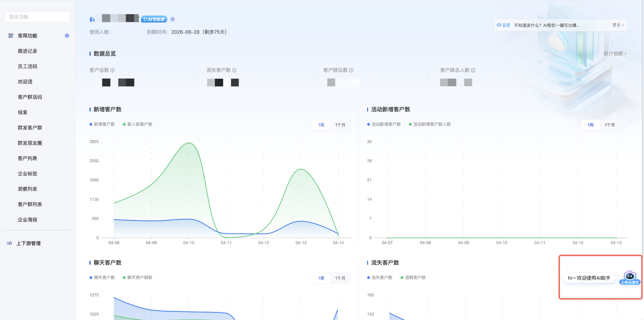The image size is (644, 320).
Task: Show info tooltip for 客户总数
Action: 112,70
